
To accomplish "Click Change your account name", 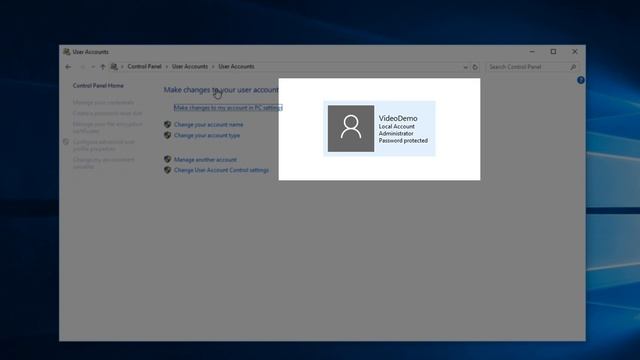I will click(x=209, y=124).
